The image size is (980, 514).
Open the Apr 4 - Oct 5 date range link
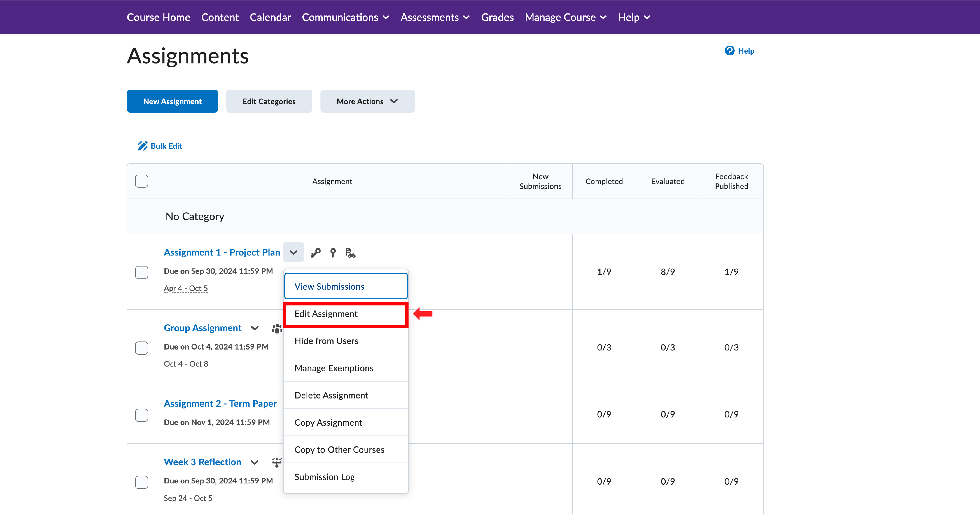pos(185,288)
